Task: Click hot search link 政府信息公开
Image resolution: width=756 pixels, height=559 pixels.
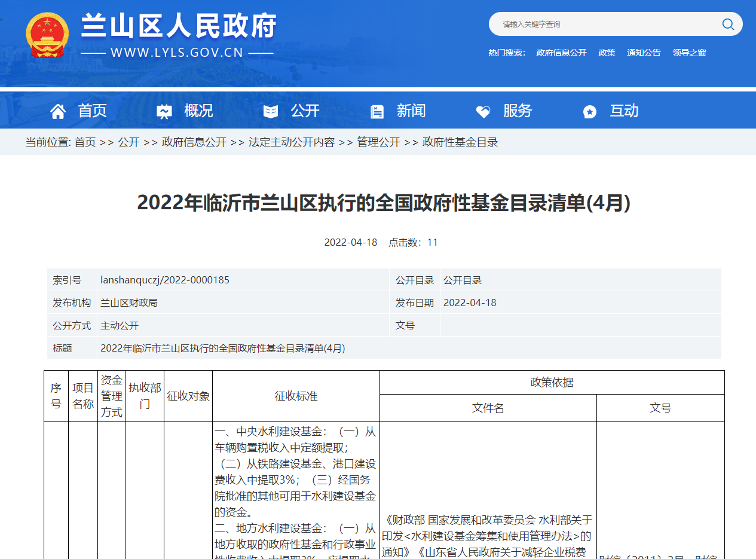Action: (x=561, y=53)
